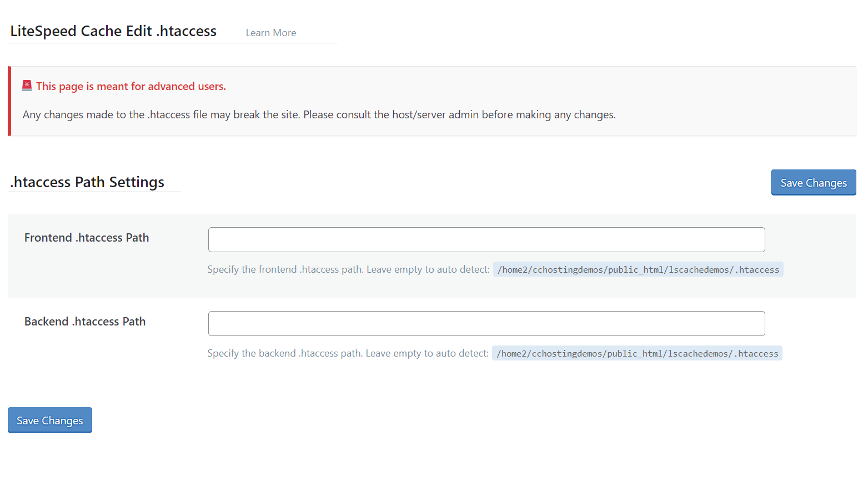Image resolution: width=868 pixels, height=481 pixels.
Task: Open the Learn More link
Action: (270, 33)
